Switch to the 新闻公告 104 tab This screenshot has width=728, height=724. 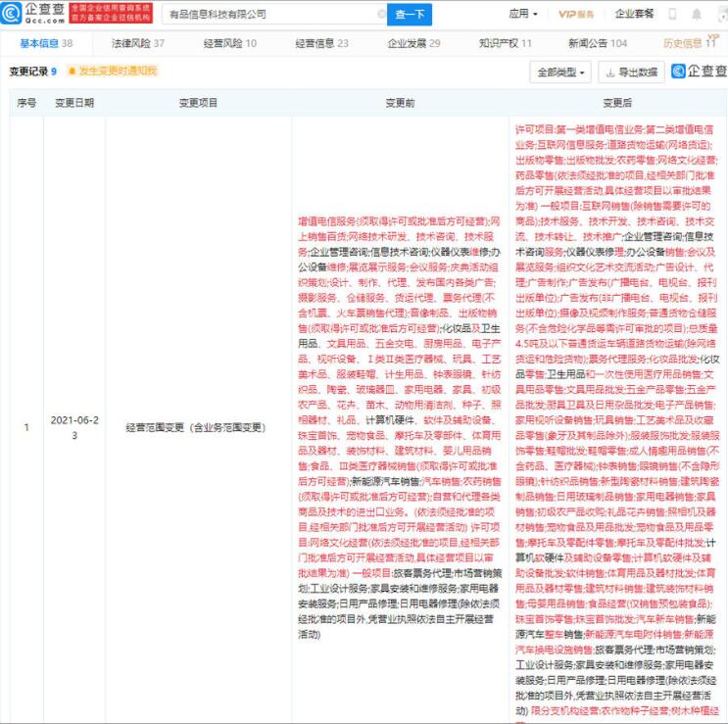pos(598,44)
